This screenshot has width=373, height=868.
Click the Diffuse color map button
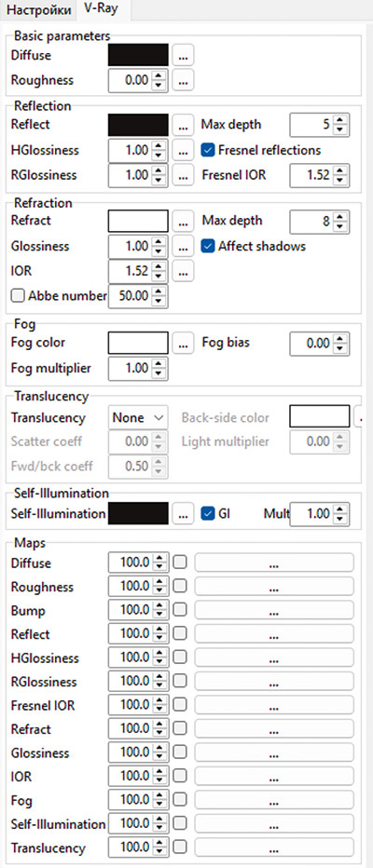tap(183, 56)
